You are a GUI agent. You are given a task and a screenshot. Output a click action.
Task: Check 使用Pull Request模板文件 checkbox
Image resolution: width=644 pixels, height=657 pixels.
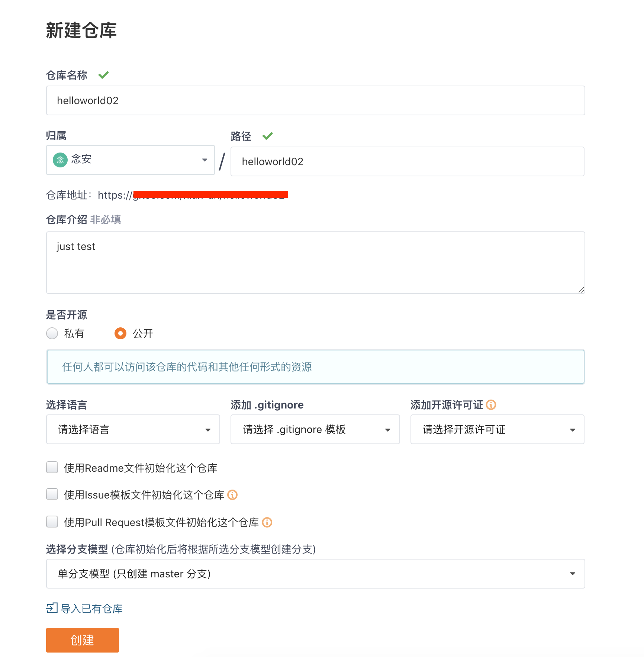(52, 522)
